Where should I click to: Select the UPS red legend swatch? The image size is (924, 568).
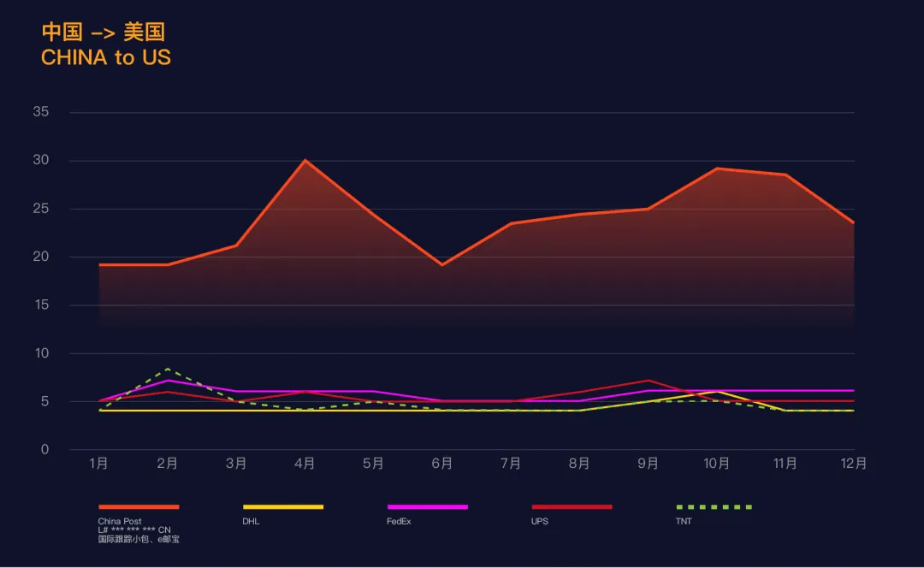(572, 506)
